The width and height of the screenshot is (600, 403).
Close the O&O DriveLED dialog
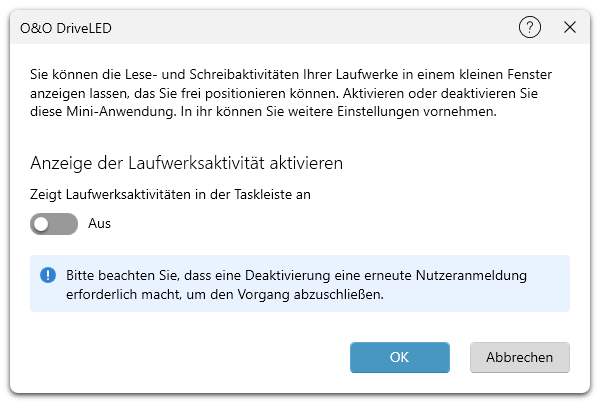[x=570, y=28]
